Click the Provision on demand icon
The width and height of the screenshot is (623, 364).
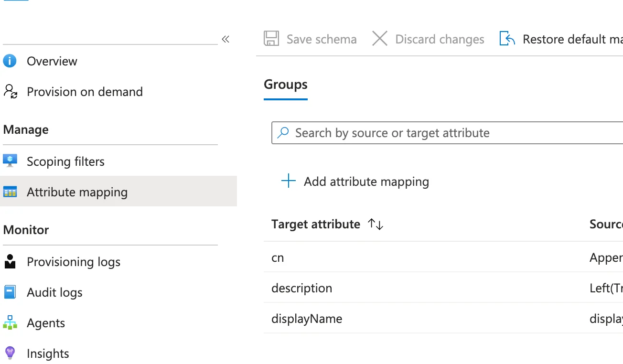[x=10, y=92]
